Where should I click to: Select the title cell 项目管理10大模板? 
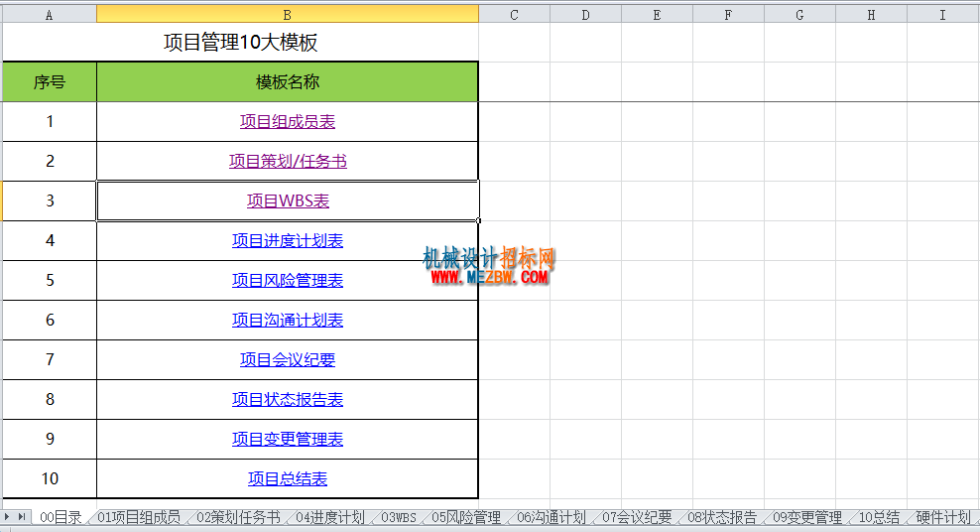point(241,43)
